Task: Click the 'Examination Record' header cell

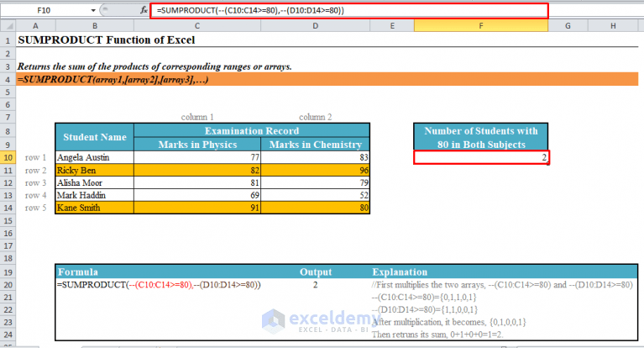Action: coord(252,131)
